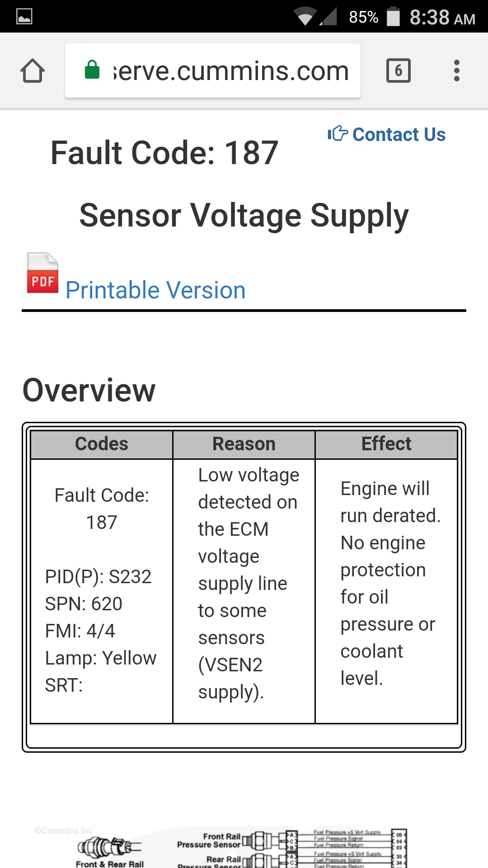Select the serve.cummins.com address bar
Viewport: 488px width, 868px height.
[x=213, y=71]
